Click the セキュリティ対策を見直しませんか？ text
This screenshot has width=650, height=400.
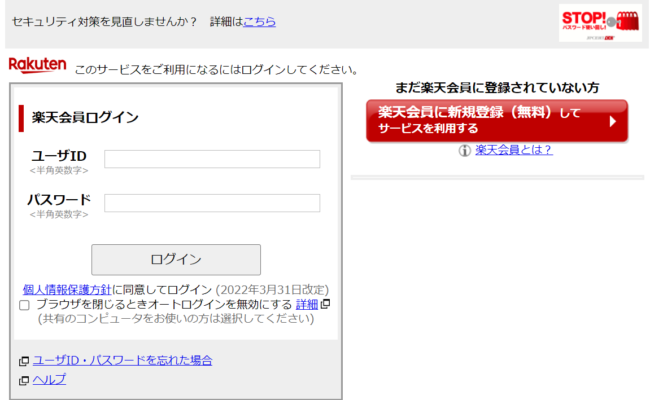coord(105,22)
